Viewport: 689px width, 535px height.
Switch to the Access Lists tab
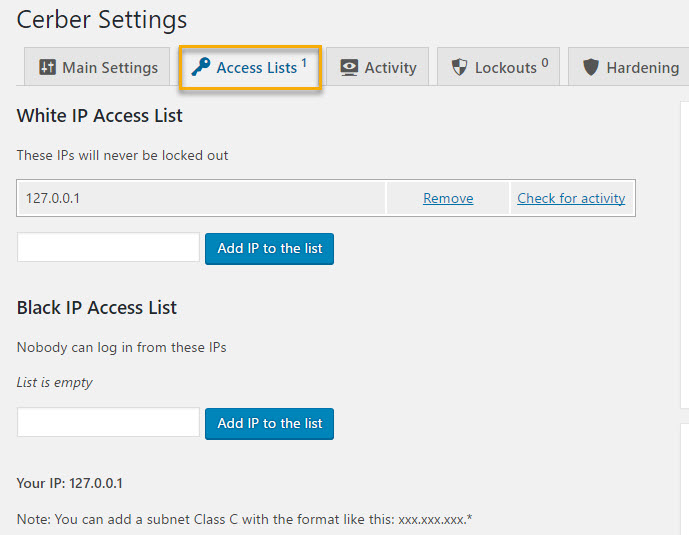[250, 67]
